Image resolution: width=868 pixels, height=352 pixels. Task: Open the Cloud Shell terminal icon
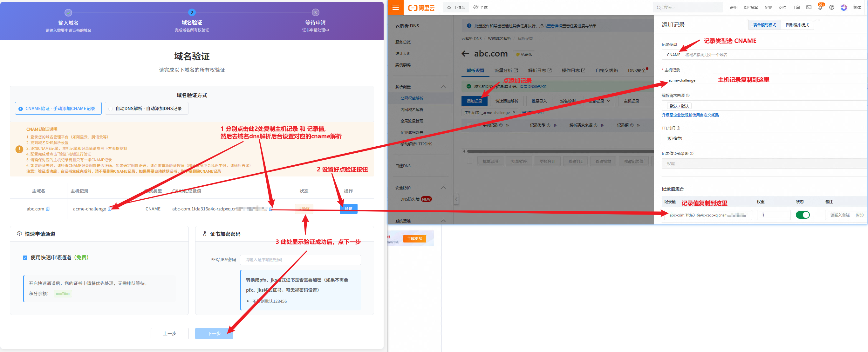tap(809, 7)
